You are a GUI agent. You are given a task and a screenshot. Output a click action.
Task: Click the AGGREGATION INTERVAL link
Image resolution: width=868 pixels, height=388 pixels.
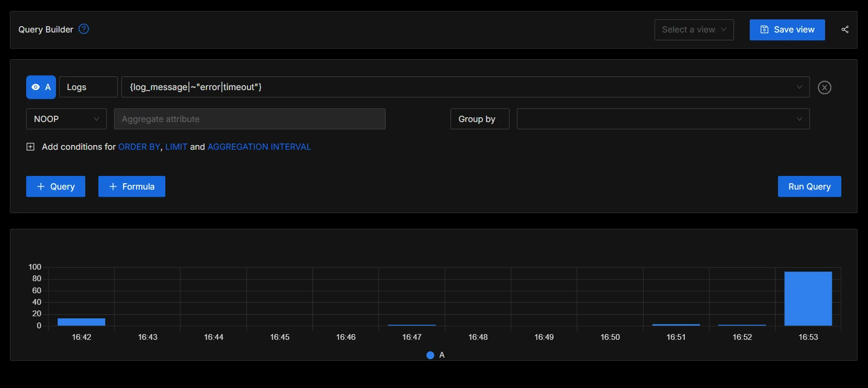pyautogui.click(x=260, y=147)
